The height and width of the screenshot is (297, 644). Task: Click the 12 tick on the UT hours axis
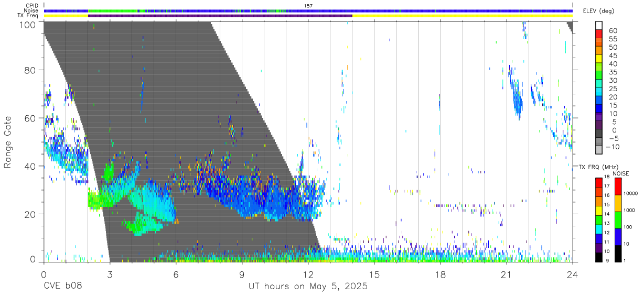308,274
